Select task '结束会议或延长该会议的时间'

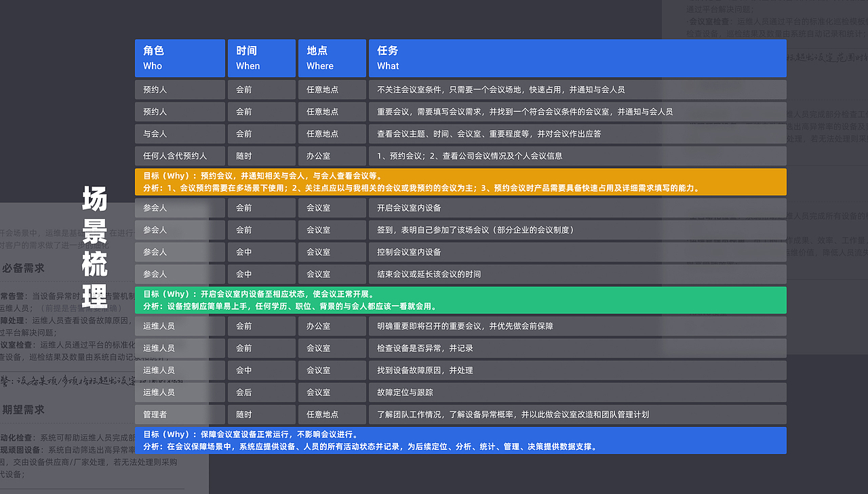pyautogui.click(x=578, y=274)
